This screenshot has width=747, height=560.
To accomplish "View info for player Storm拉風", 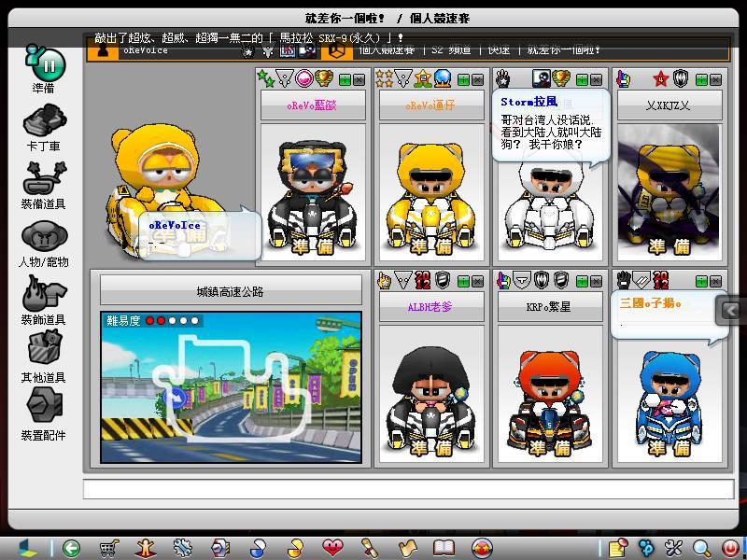I will (582, 79).
